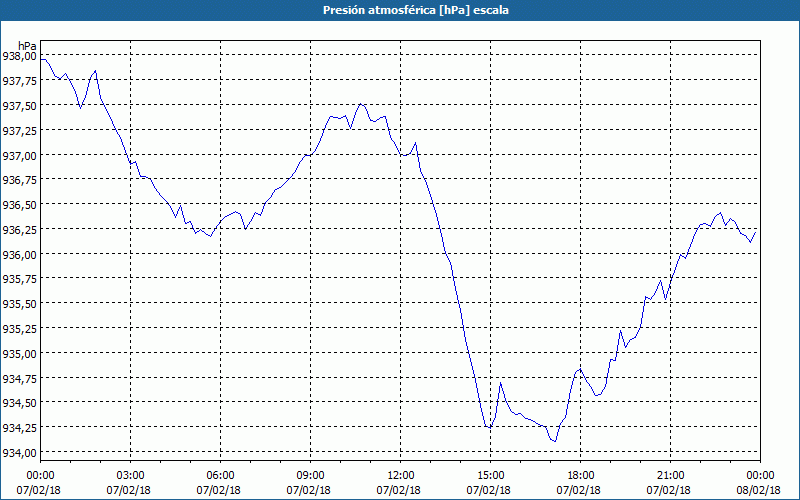Click the 937,00 y-axis value

(x=18, y=155)
